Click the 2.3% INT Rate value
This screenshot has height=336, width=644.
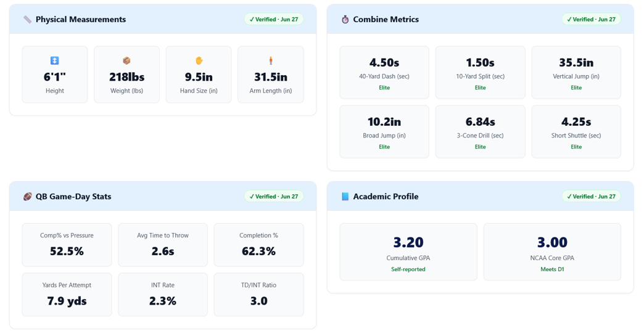click(163, 301)
